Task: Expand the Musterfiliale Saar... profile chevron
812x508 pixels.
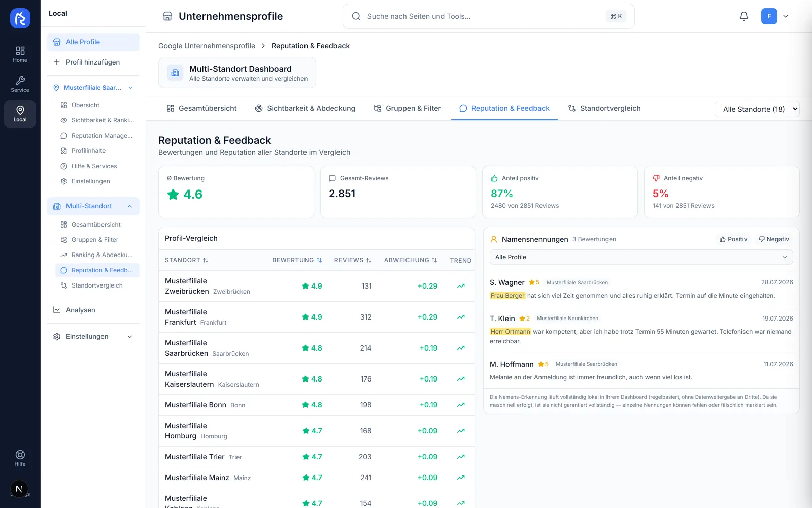Action: click(130, 88)
